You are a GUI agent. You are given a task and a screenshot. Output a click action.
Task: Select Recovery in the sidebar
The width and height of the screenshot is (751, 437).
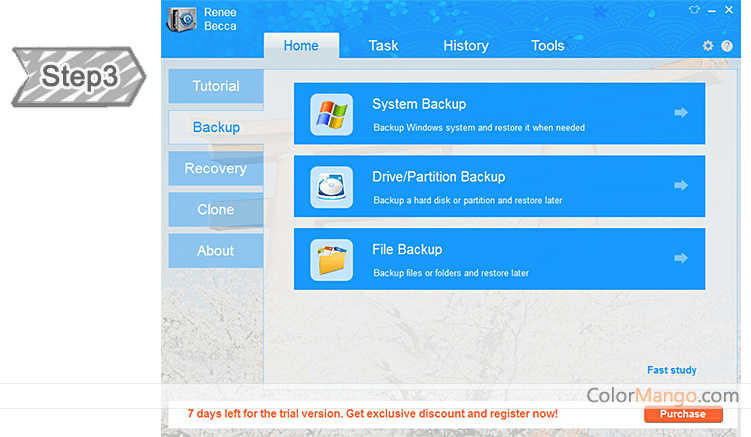pos(216,169)
